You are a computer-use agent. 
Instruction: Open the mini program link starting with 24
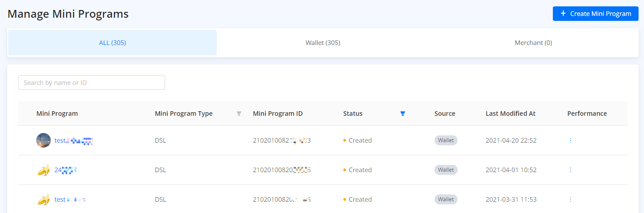[x=65, y=170]
